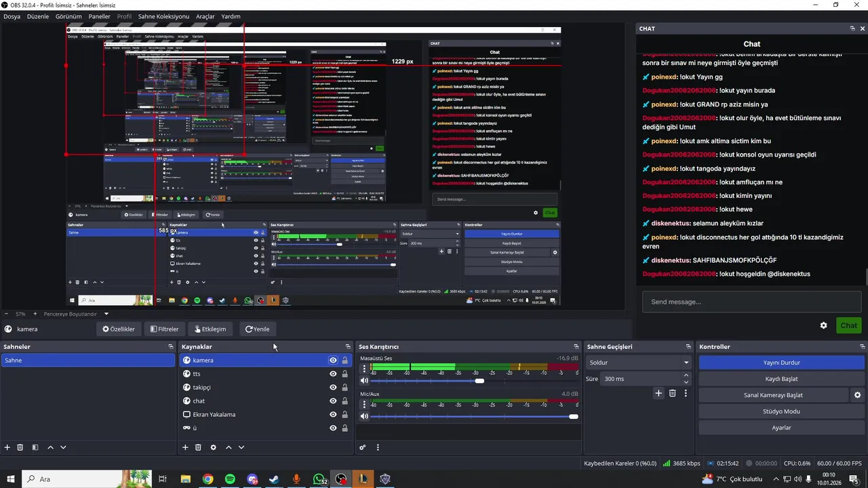Open Görünüm menu
This screenshot has height=488, width=868.
(x=68, y=16)
